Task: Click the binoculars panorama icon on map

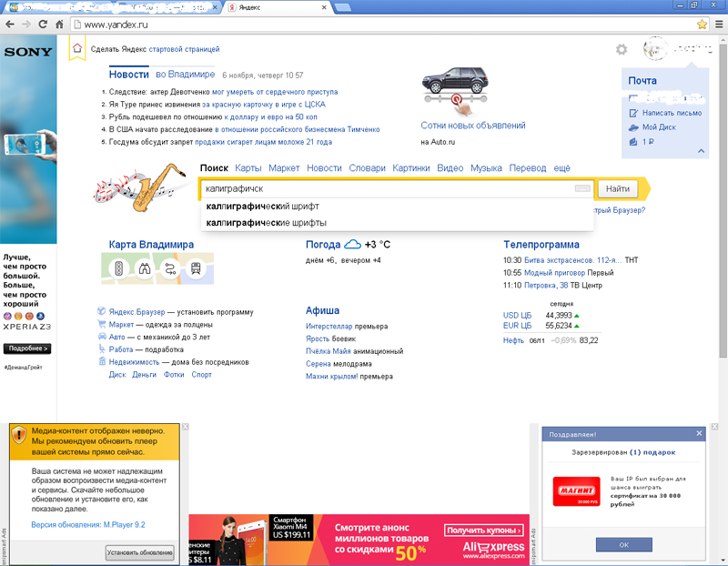Action: pyautogui.click(x=145, y=268)
